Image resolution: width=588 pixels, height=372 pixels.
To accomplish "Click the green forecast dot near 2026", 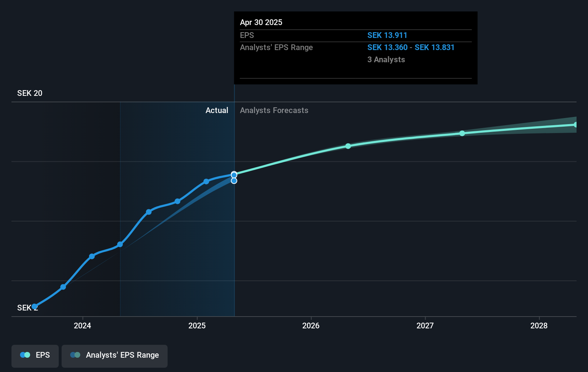I will click(348, 146).
